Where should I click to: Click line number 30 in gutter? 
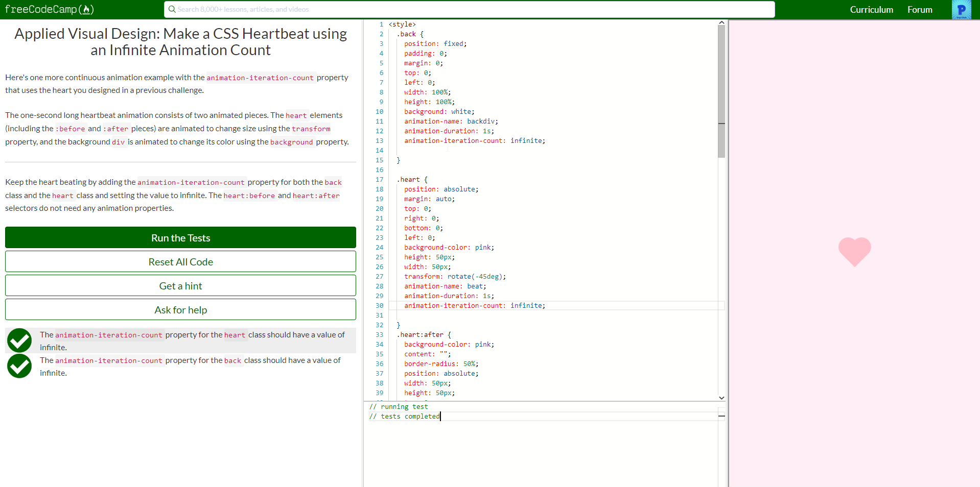click(379, 306)
